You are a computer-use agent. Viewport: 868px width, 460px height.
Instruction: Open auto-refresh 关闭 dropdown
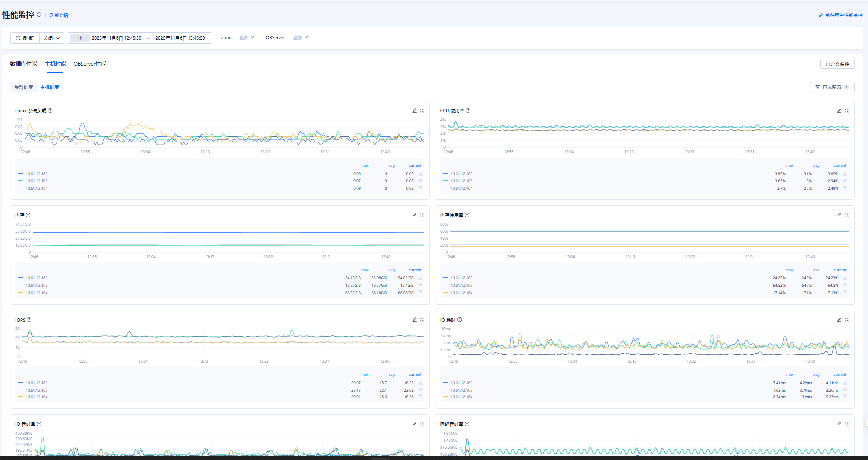(x=52, y=38)
